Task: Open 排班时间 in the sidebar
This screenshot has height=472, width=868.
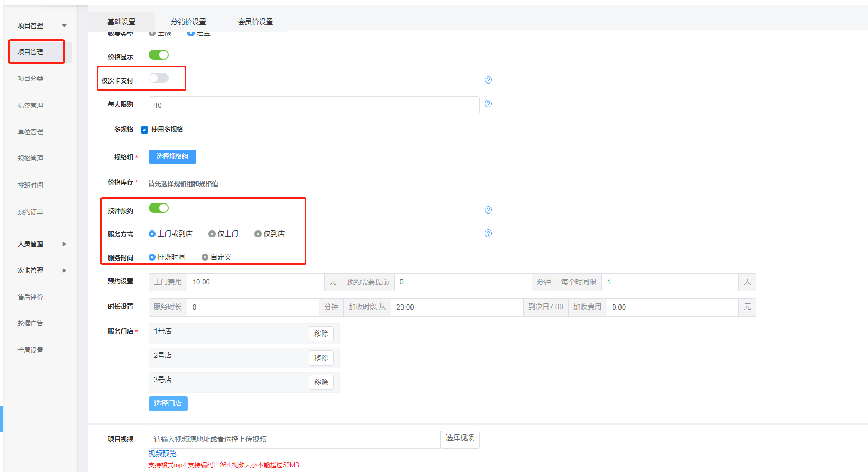Action: (31, 185)
